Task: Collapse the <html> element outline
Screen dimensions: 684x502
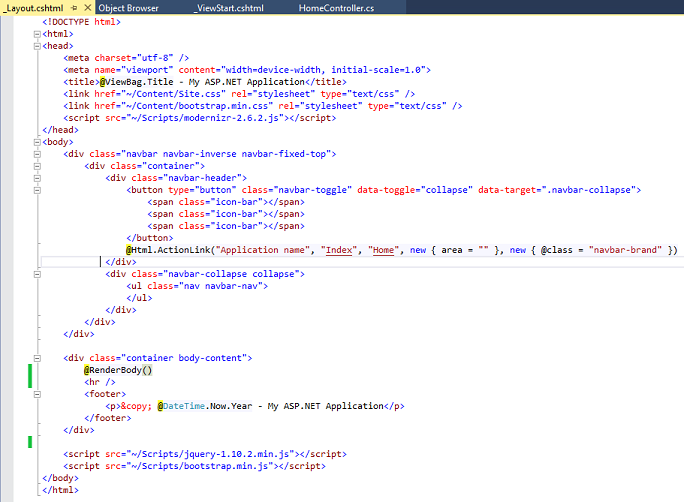Action: pyautogui.click(x=37, y=34)
